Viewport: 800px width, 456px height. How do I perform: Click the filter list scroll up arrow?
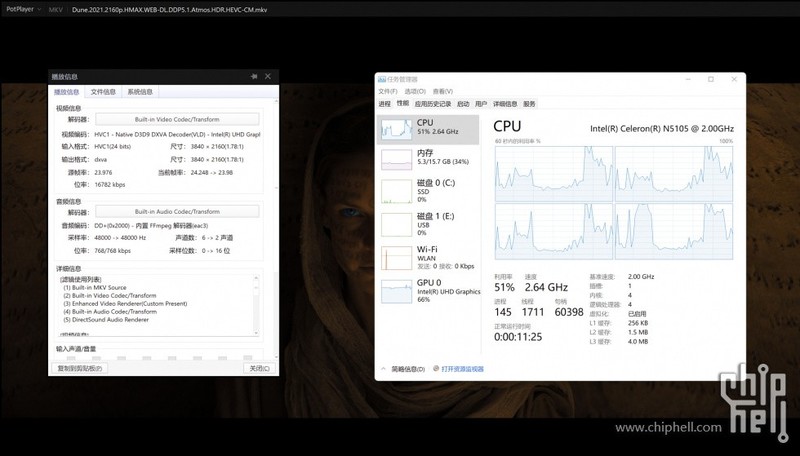[256, 278]
